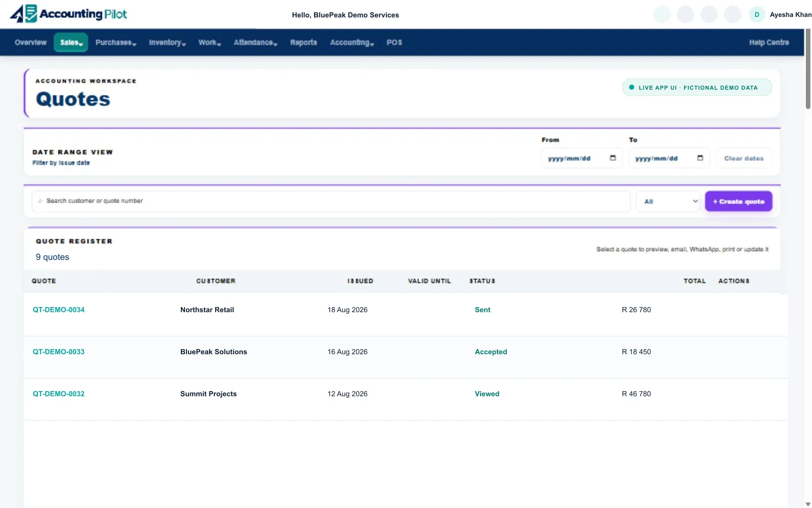Click the QUOTE column header
The image size is (812, 508).
coord(44,281)
